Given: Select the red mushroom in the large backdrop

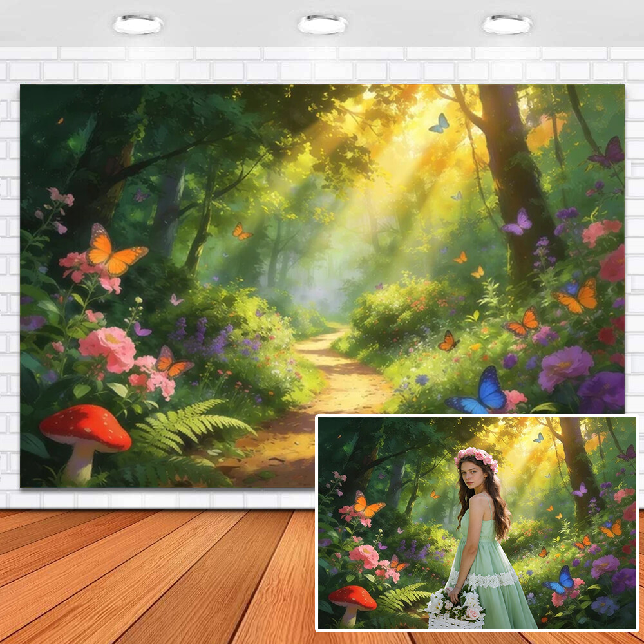Looking at the screenshot, I should [x=85, y=430].
